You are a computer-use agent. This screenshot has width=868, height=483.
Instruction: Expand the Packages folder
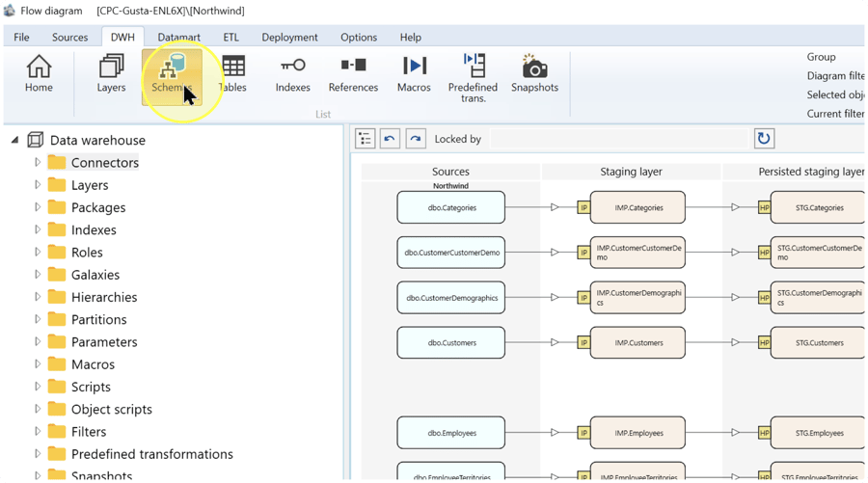(37, 207)
